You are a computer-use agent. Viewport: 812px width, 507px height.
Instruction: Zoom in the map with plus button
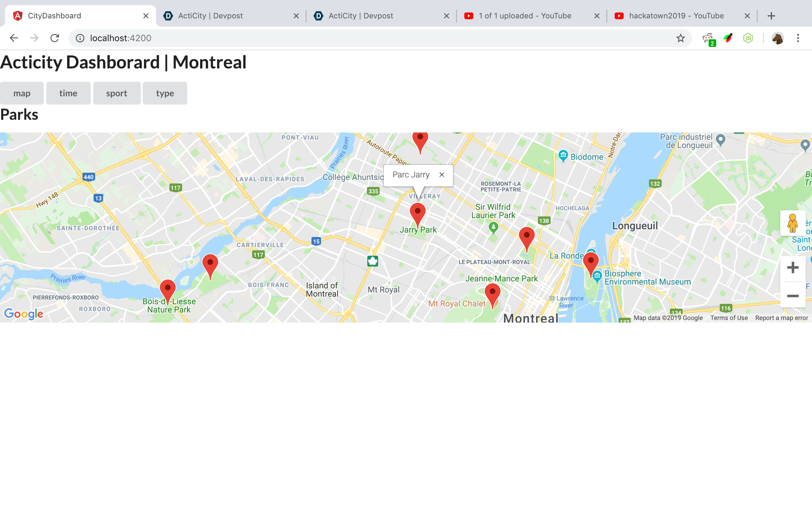tap(793, 267)
